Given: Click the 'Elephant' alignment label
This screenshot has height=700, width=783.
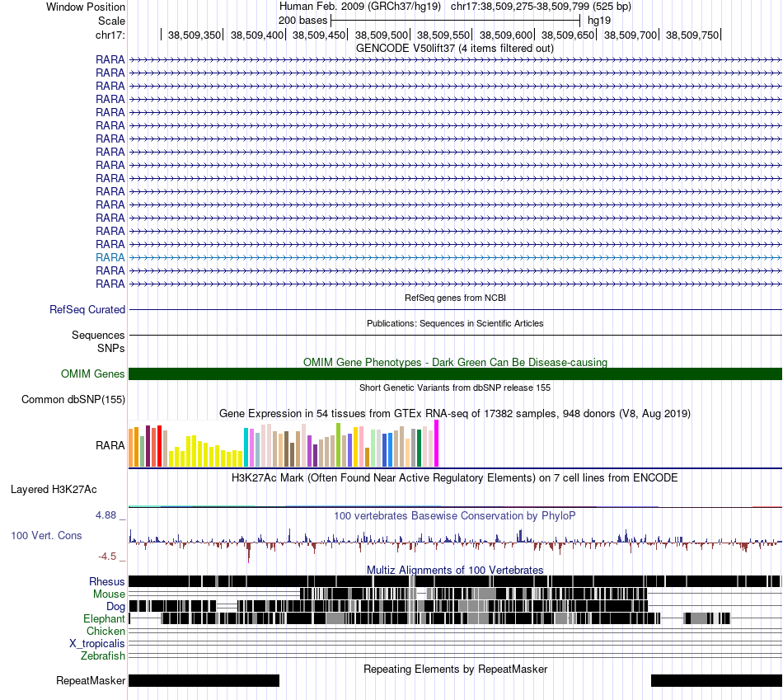Looking at the screenshot, I should [x=104, y=618].
